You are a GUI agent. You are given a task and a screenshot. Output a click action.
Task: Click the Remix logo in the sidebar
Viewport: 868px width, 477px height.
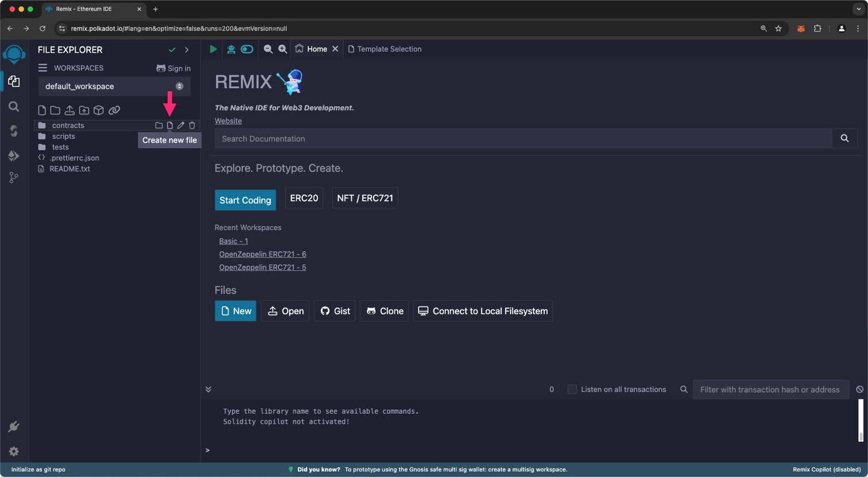(x=14, y=55)
